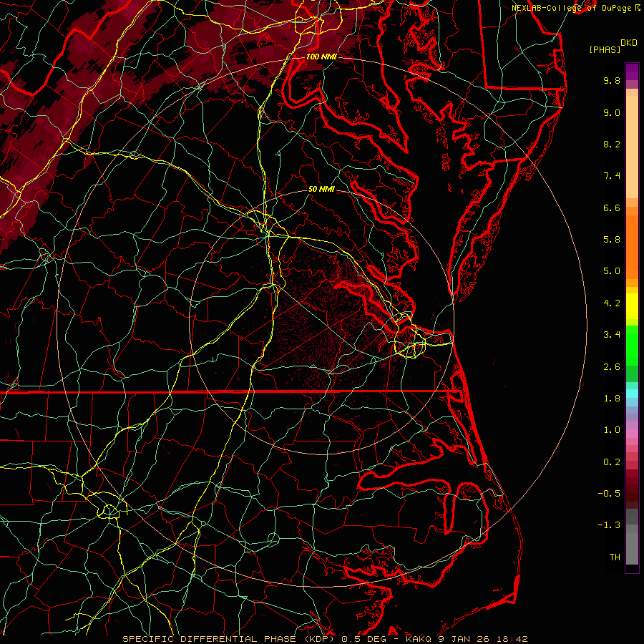Pick the cyan segment of the color scale
The width and height of the screenshot is (644, 644).
(632, 394)
